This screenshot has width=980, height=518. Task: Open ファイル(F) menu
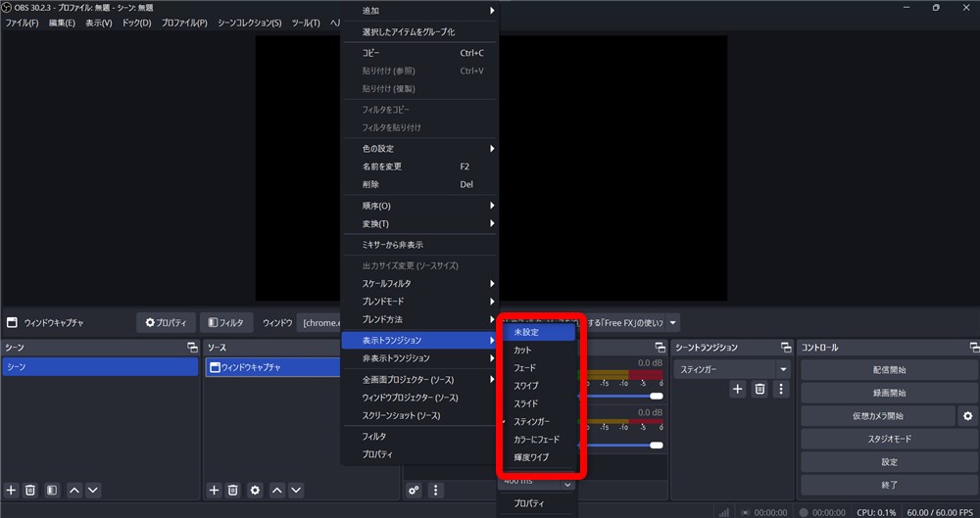(x=22, y=24)
